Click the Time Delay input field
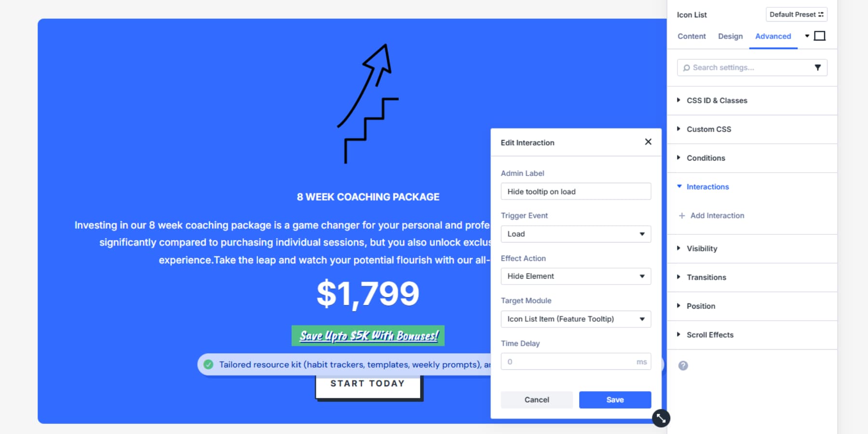868x434 pixels. click(x=570, y=362)
